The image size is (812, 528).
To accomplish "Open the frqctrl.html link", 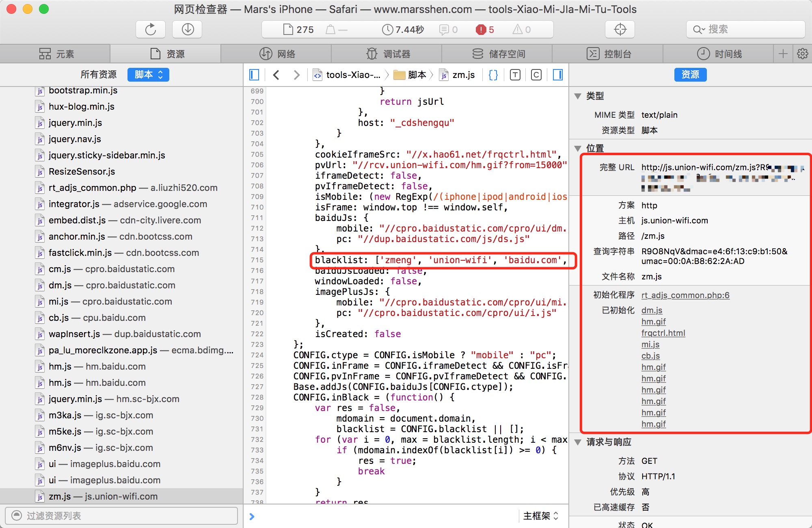I will pyautogui.click(x=663, y=333).
